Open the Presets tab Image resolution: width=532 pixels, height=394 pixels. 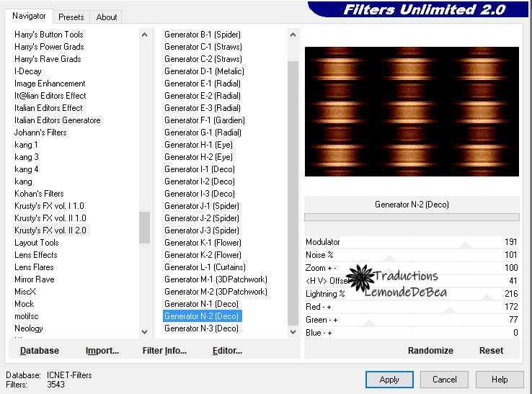click(x=71, y=17)
